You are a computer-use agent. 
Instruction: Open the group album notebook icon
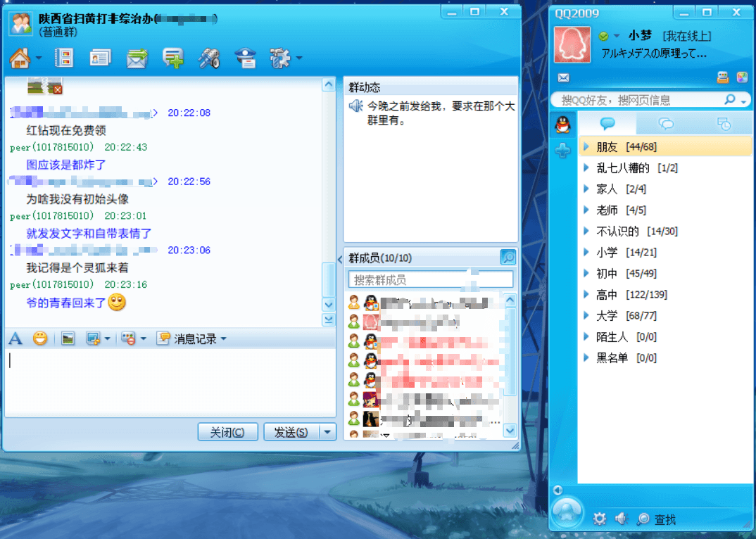tap(64, 58)
